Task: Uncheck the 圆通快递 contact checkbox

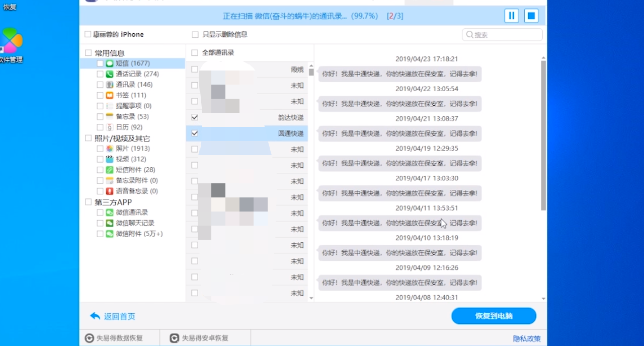Action: click(x=195, y=133)
